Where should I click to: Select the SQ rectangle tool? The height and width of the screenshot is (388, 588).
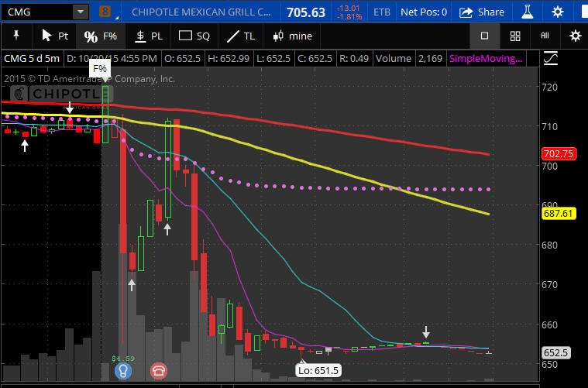194,36
